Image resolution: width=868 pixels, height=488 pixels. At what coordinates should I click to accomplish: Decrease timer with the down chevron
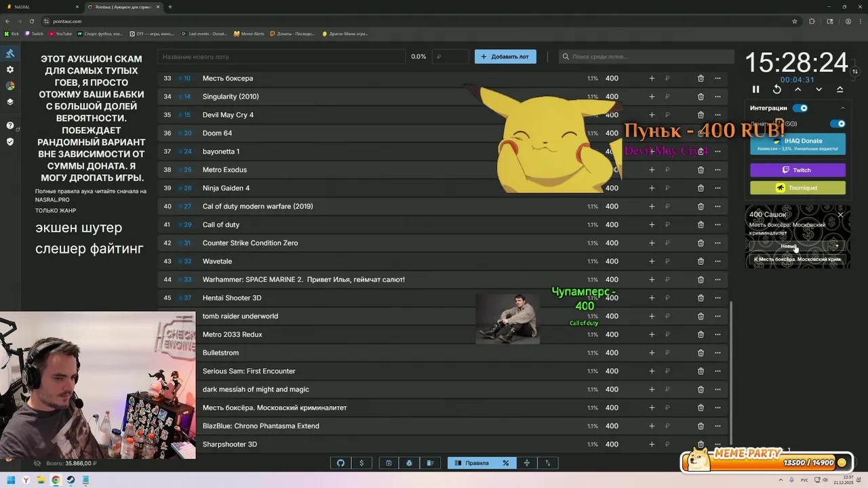[819, 89]
